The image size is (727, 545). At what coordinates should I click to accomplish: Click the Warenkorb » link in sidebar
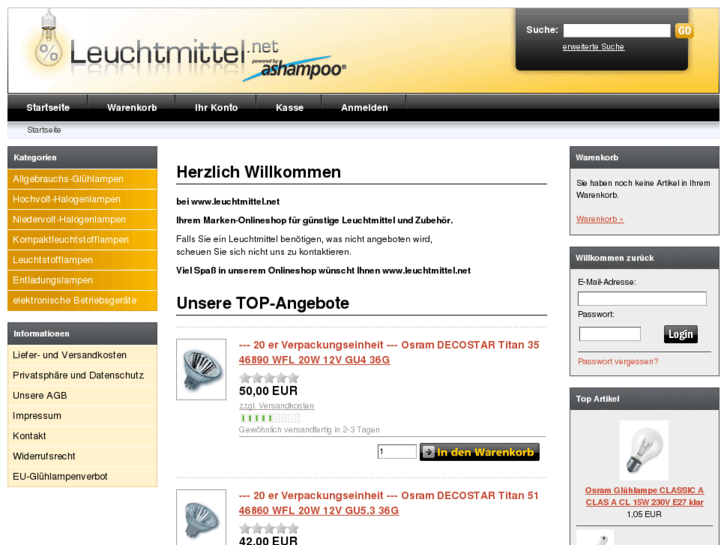[x=599, y=219]
